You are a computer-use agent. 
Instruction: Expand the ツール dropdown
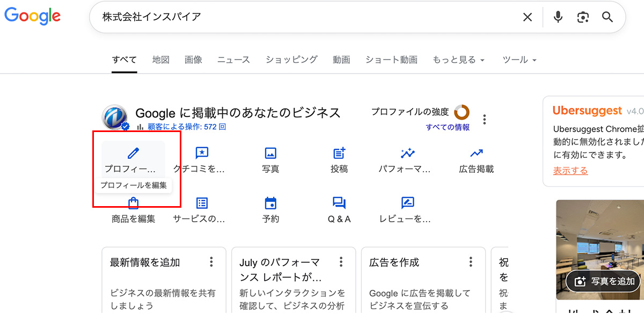point(519,60)
